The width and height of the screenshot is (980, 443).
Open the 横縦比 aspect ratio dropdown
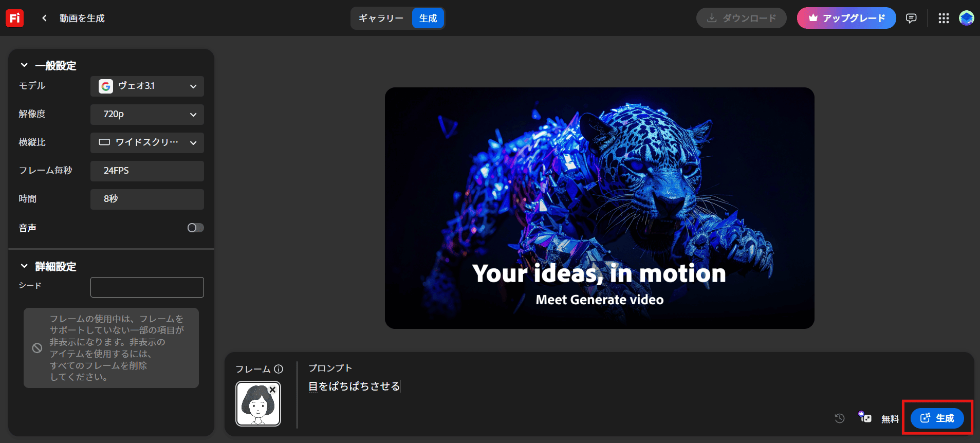tap(147, 143)
